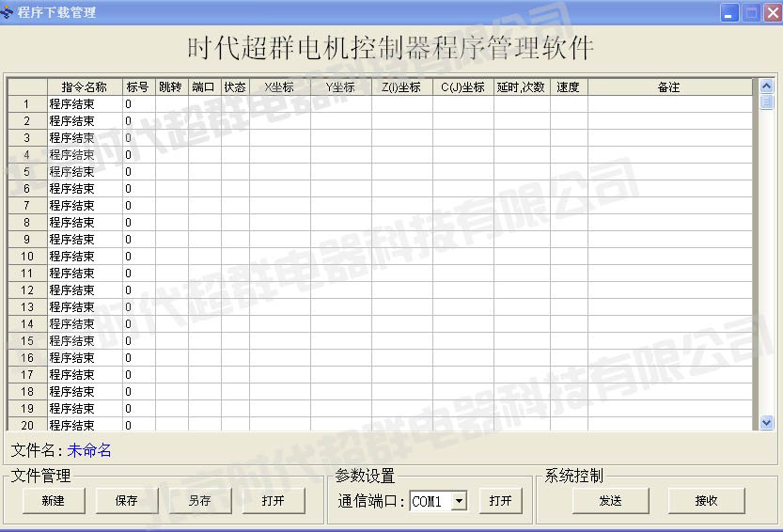Viewport: 783px width, 532px height.
Task: Open the port with the 打开 button in 参数设置
Action: (500, 501)
